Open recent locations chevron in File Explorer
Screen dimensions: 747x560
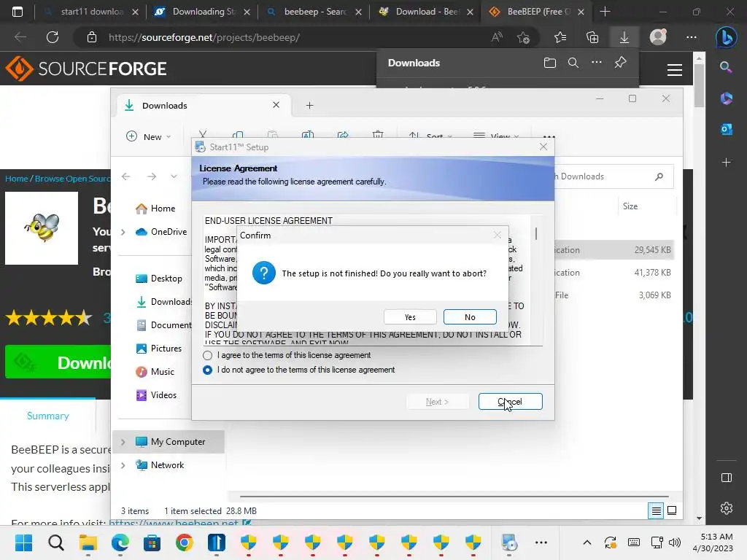(x=174, y=176)
